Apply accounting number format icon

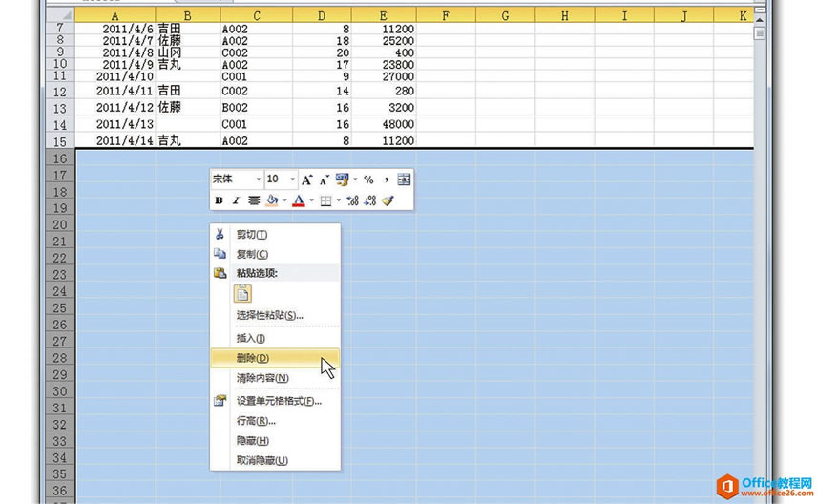coord(343,179)
